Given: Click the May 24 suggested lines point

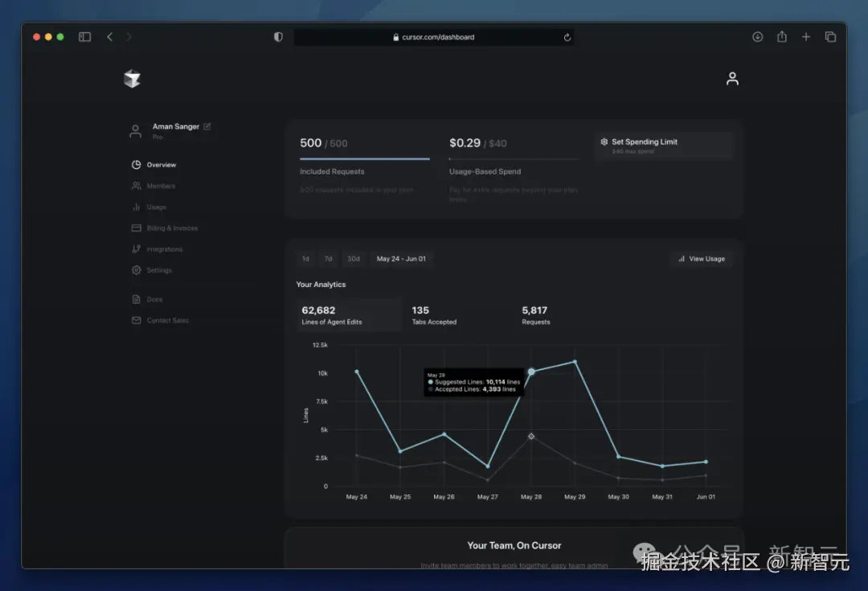Looking at the screenshot, I should pos(357,371).
